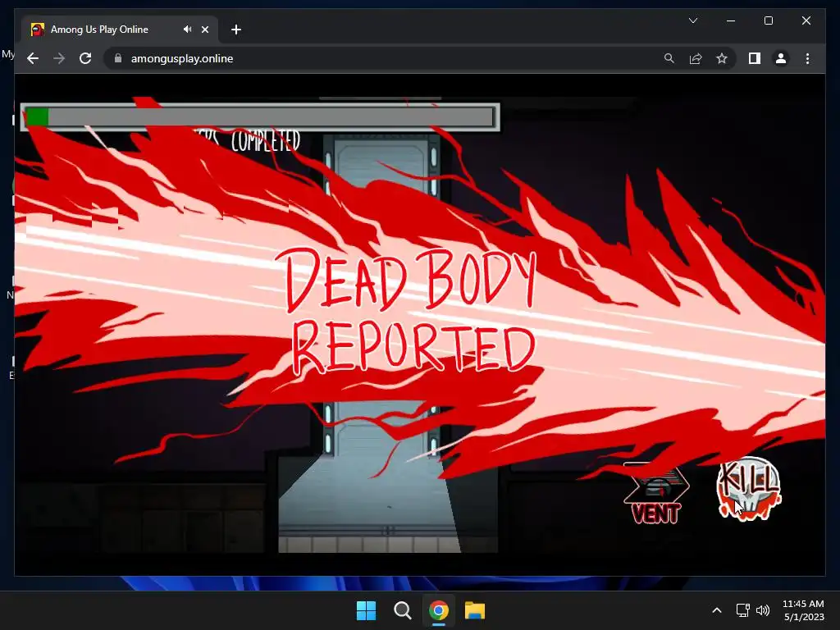
Task: Click the green tasks completed progress bar
Action: (260, 116)
